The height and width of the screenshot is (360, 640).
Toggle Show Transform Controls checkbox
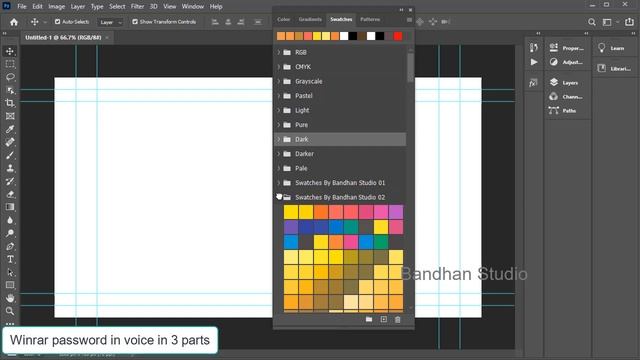135,22
